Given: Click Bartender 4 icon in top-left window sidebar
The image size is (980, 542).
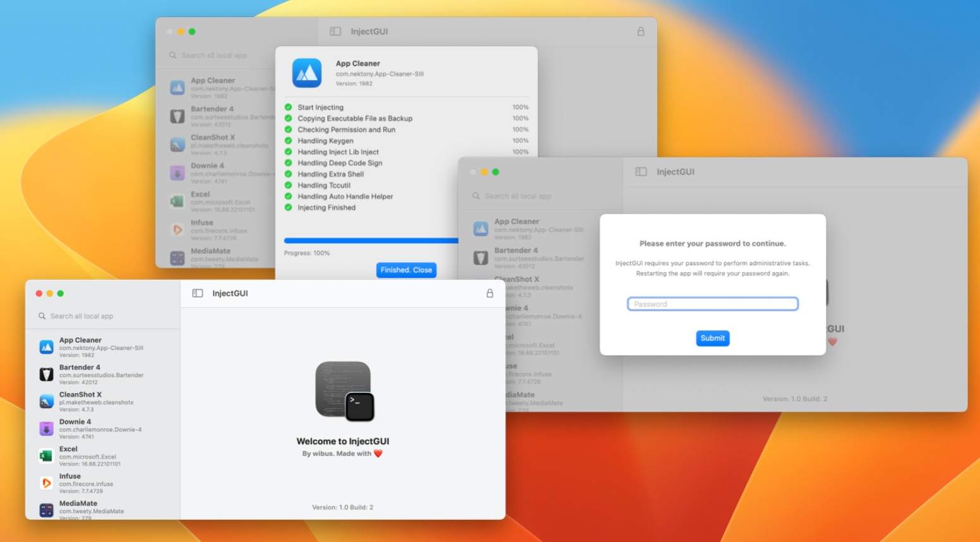Looking at the screenshot, I should coord(177,116).
